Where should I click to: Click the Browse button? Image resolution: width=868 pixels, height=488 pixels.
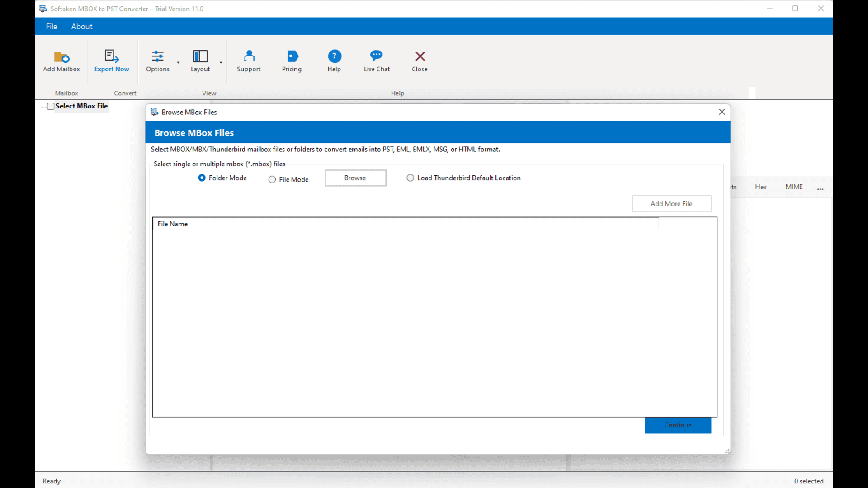pos(355,178)
